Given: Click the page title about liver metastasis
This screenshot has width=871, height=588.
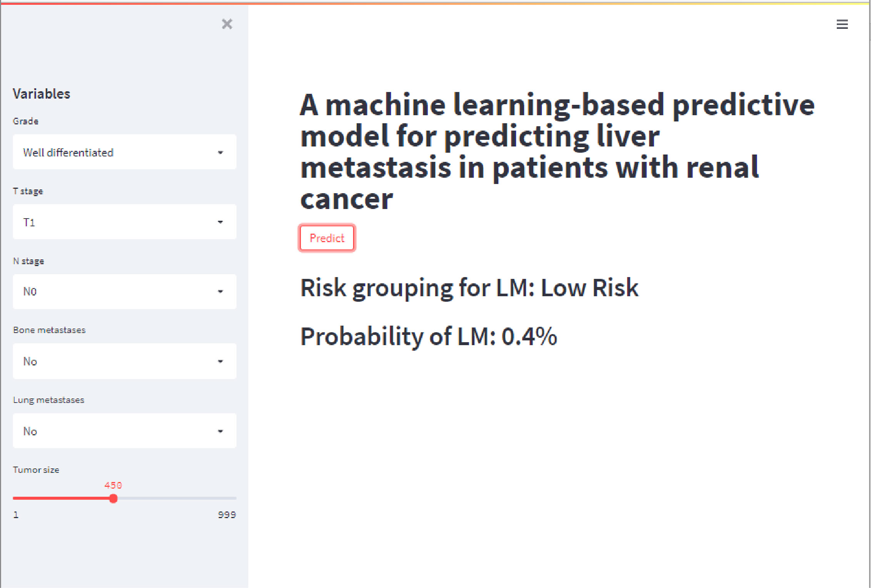Looking at the screenshot, I should (557, 152).
